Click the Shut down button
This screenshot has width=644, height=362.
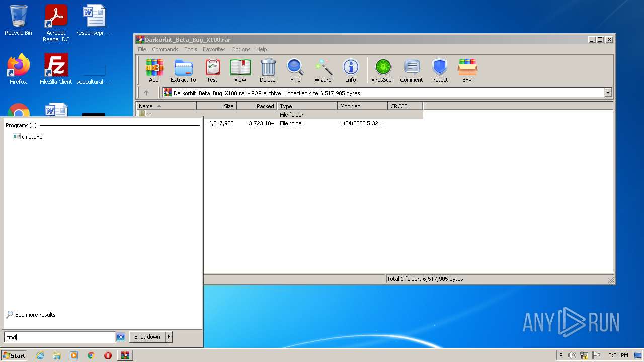click(147, 337)
